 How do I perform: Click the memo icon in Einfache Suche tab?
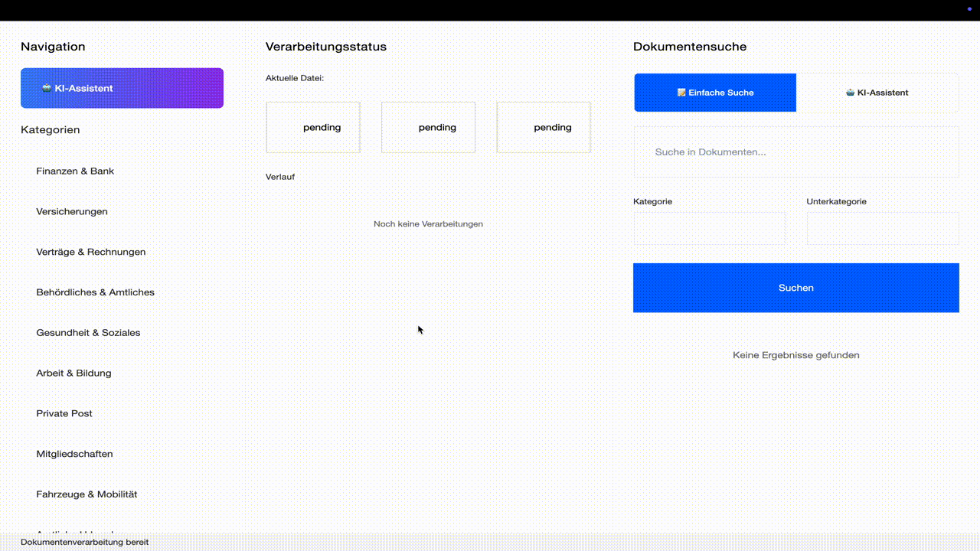tap(681, 93)
